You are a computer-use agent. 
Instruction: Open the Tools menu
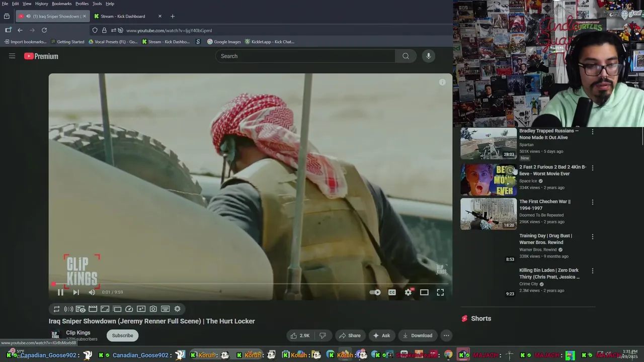pyautogui.click(x=97, y=4)
